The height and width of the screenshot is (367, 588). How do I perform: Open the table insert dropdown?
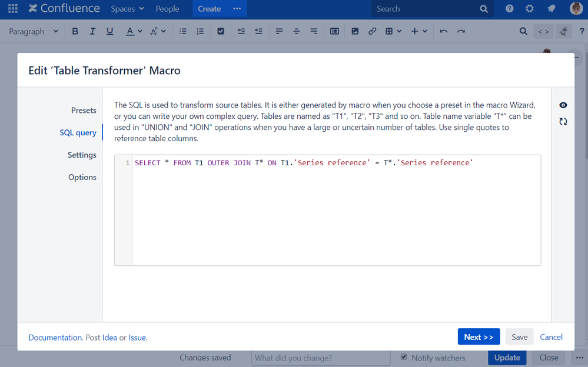[x=393, y=32]
